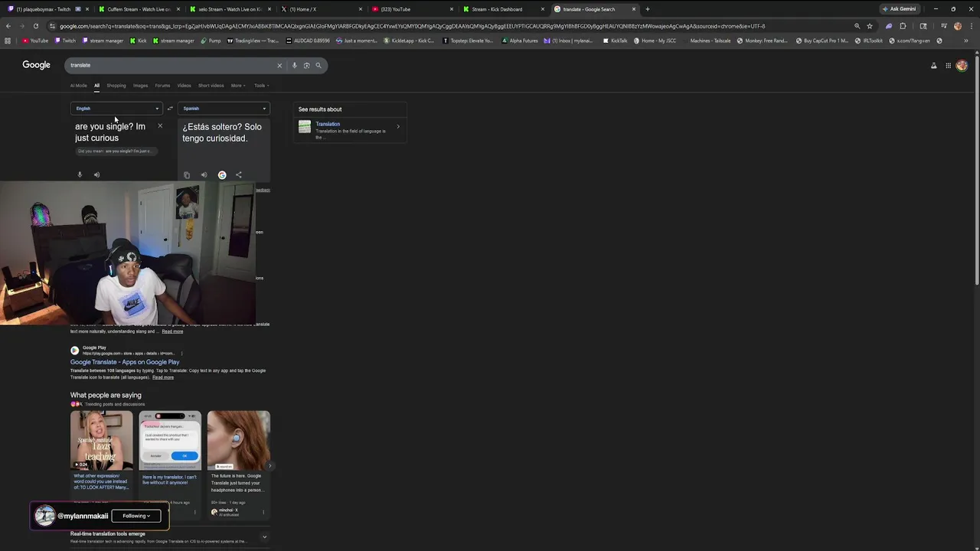Screen dimensions: 980x551
Task: Share the Spanish translation
Action: point(239,174)
